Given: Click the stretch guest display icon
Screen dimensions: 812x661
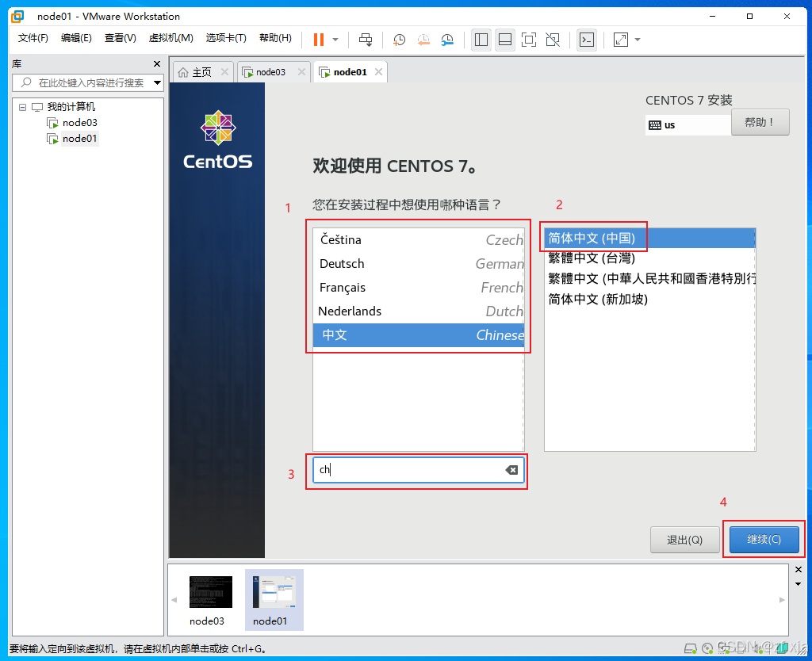Looking at the screenshot, I should point(620,40).
